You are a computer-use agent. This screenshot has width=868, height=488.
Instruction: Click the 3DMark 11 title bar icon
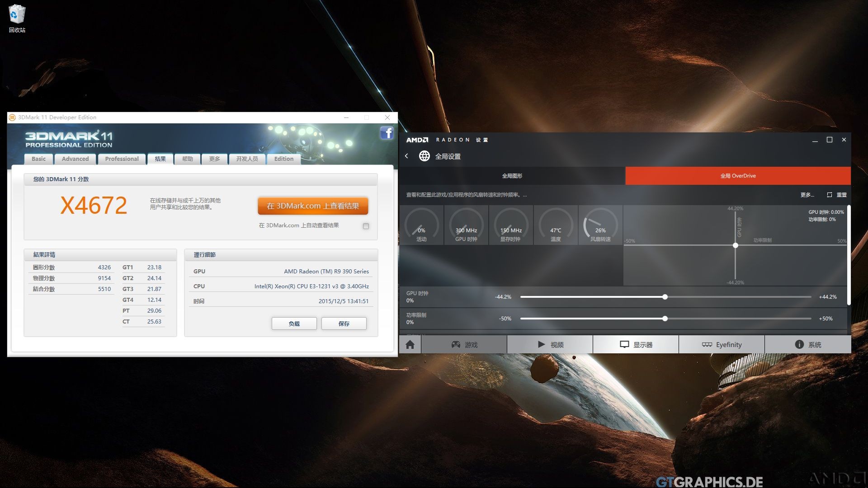click(13, 117)
